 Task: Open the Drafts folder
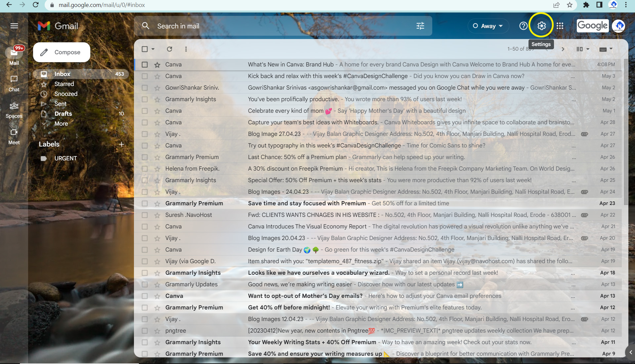[63, 114]
